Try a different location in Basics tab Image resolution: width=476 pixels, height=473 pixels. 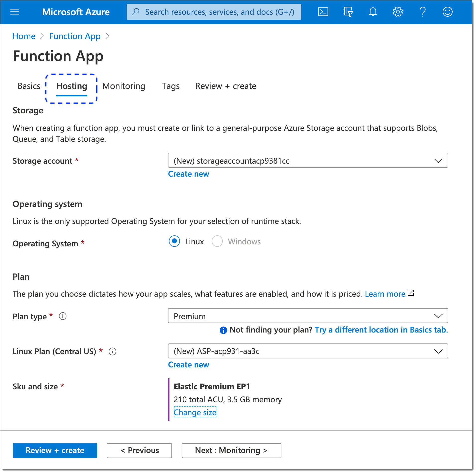(381, 330)
